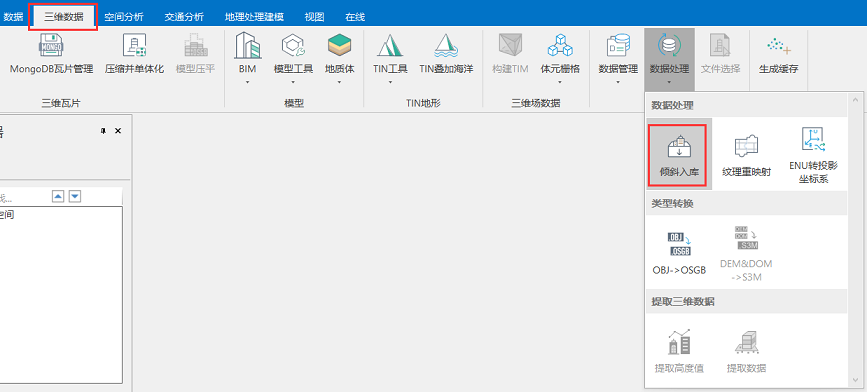Viewport: 867px width, 392px height.
Task: Expand the 体元栅格 dropdown
Action: pyautogui.click(x=560, y=58)
